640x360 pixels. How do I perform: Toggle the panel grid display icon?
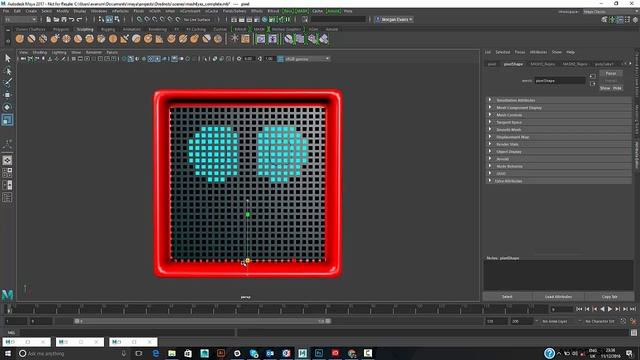[74, 59]
